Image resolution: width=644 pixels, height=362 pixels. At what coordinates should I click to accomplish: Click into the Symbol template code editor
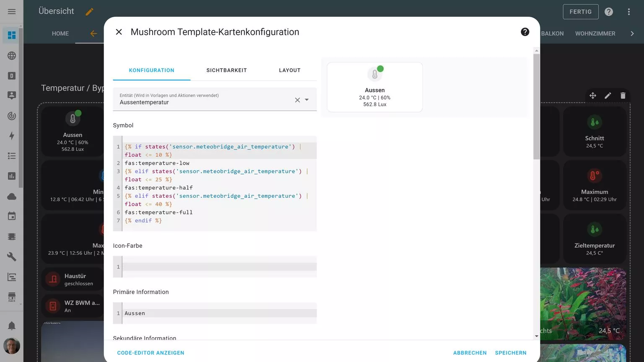point(215,184)
